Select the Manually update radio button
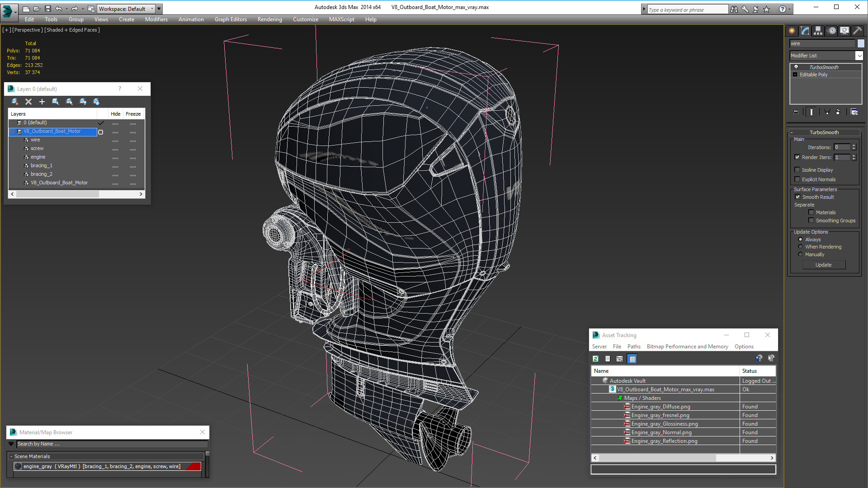The image size is (868, 488). tap(801, 254)
